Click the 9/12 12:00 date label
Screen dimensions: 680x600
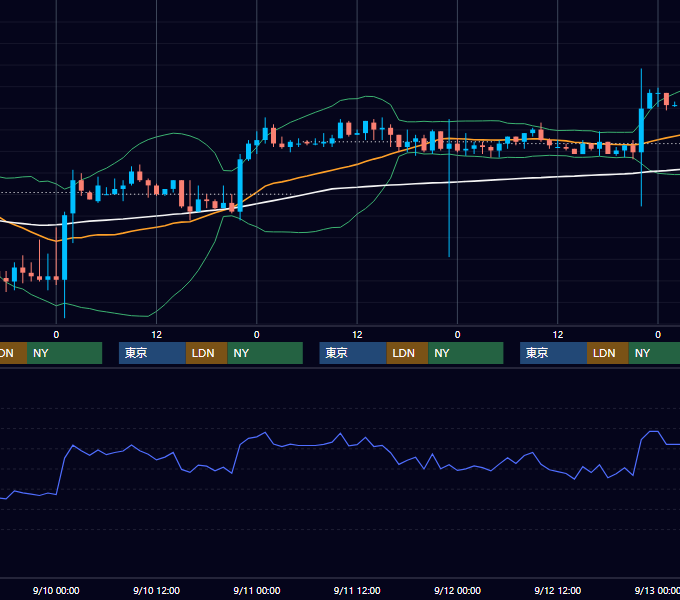(558, 590)
